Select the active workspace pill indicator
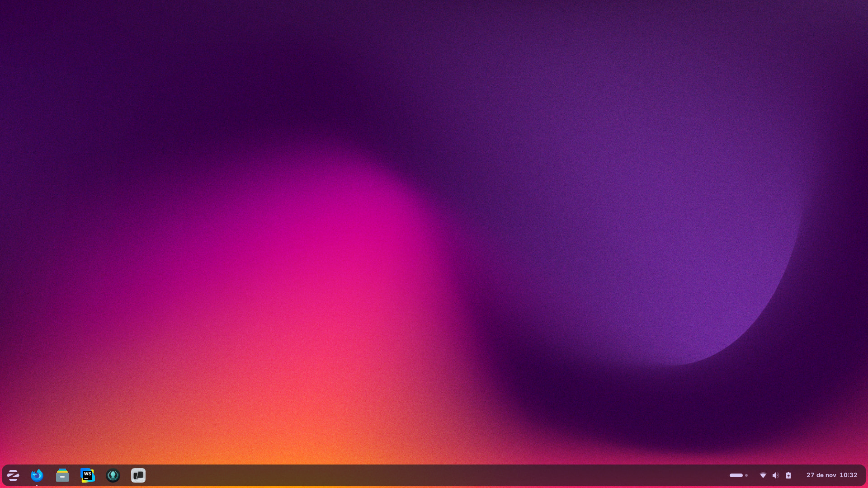This screenshot has width=868, height=488. (736, 475)
